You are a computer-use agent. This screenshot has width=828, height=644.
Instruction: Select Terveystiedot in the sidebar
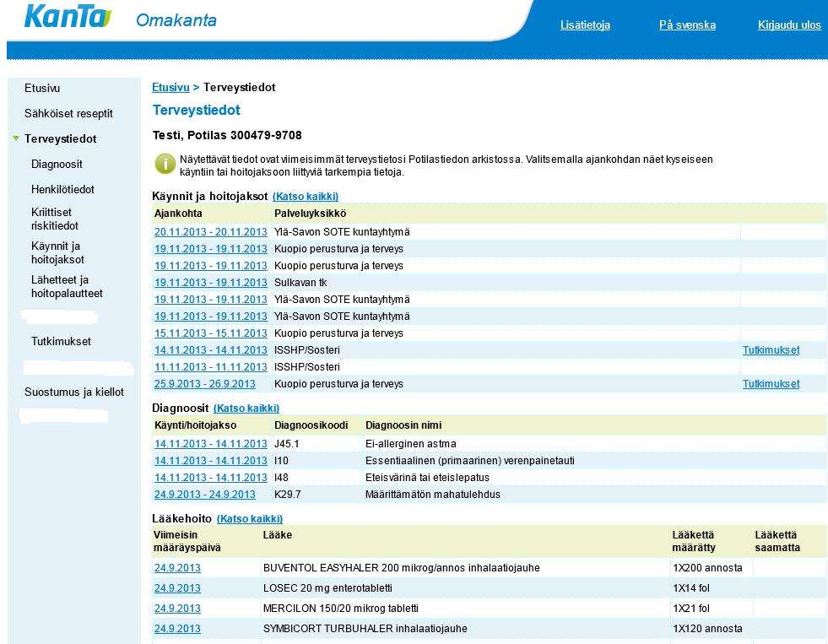tap(60, 138)
